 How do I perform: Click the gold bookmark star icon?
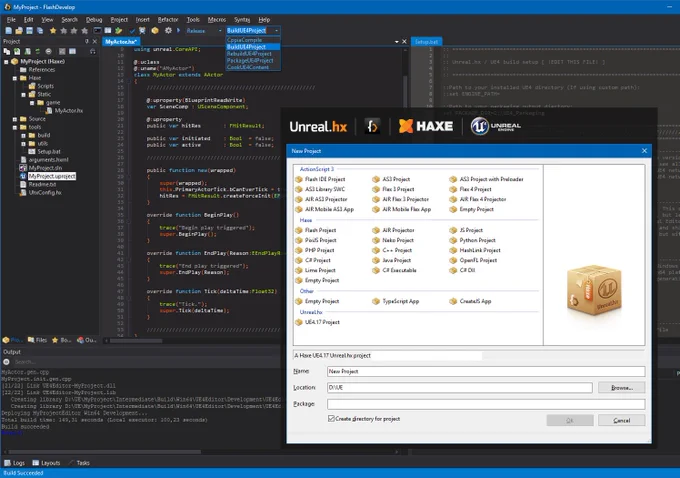(53, 31)
